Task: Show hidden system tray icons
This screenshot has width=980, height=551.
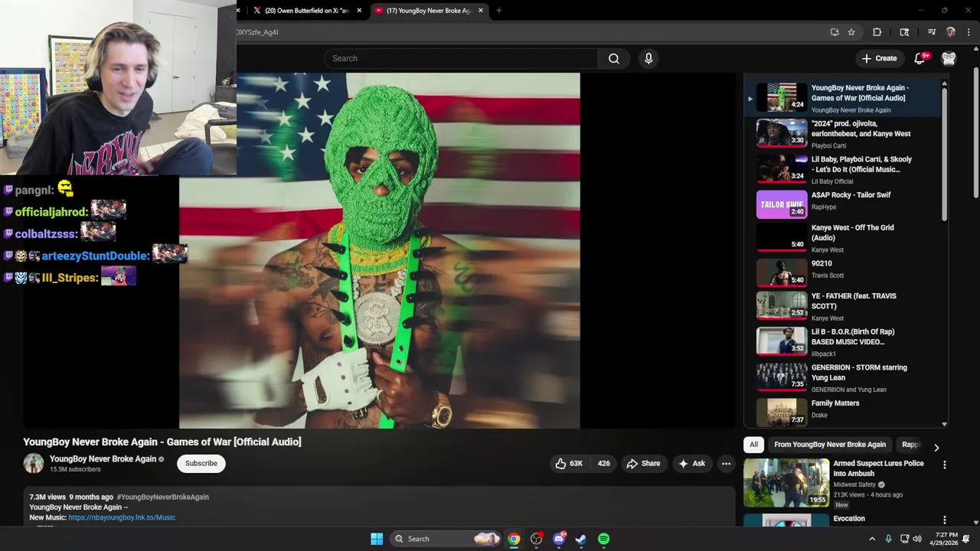Action: coord(871,539)
